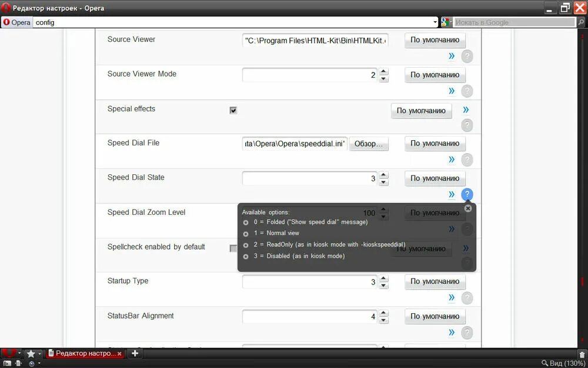Increase Startup Type value with up arrow
The width and height of the screenshot is (588, 368).
[383, 279]
